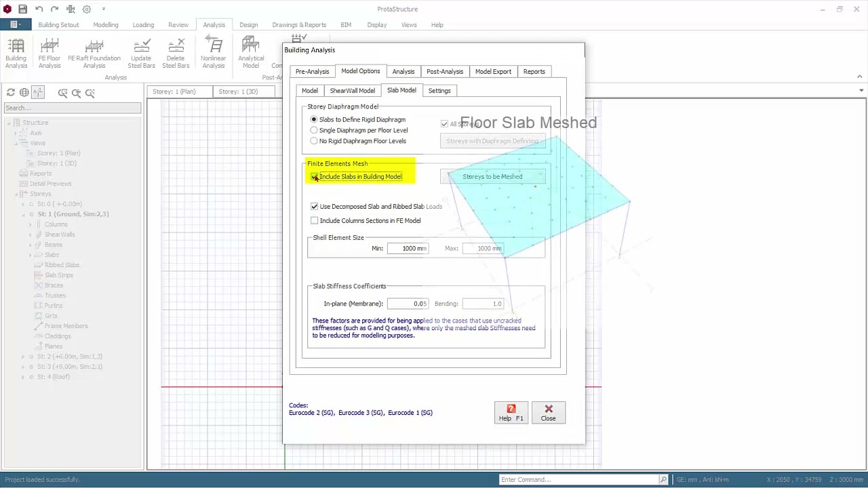Click the red X Close icon in the dialog
The width and height of the screenshot is (868, 488).
[549, 409]
